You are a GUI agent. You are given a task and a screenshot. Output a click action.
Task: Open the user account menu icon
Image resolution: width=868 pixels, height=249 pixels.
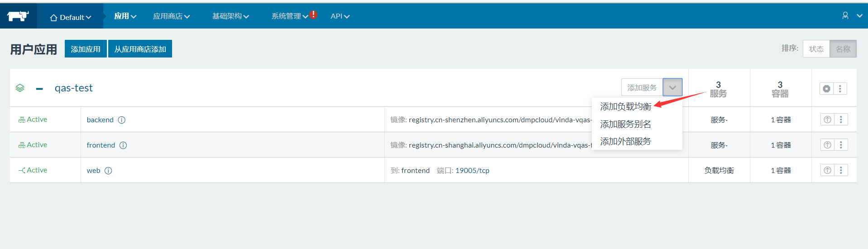tap(845, 16)
